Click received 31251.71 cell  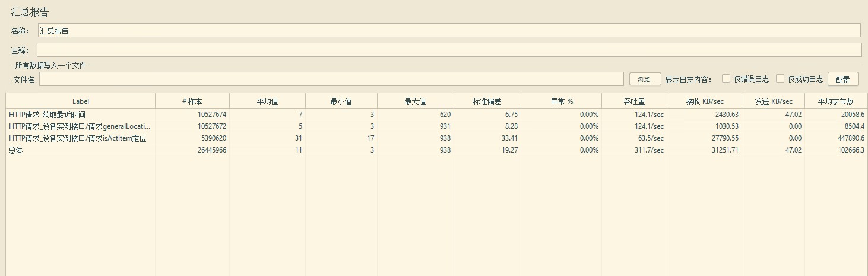(725, 150)
